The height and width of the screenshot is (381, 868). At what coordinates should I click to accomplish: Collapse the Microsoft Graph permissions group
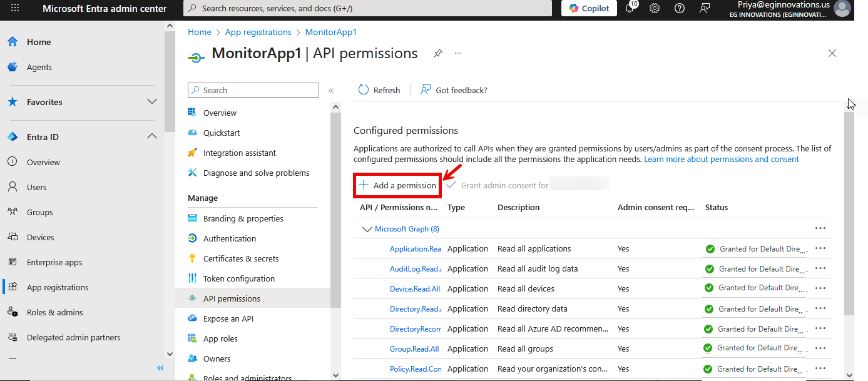[367, 229]
